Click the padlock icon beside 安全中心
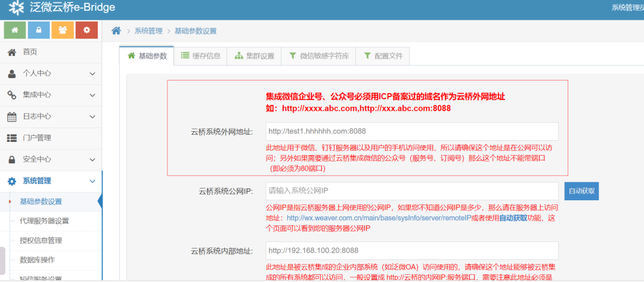 pos(12,159)
